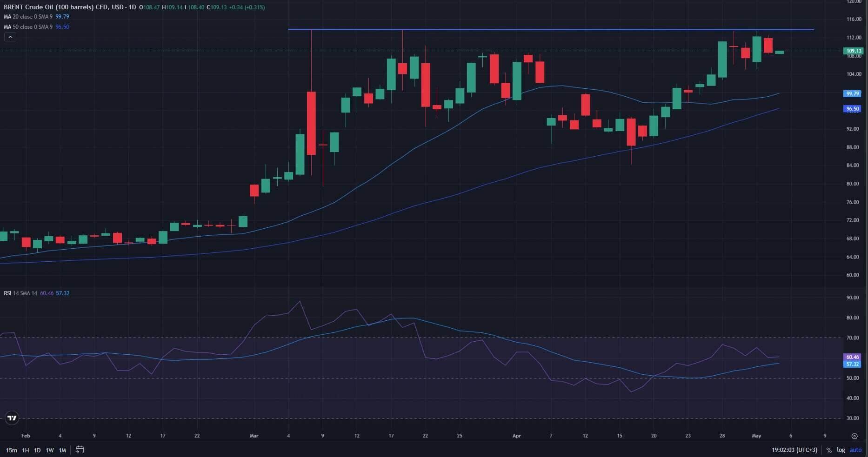Select the MA 50 indicator legend
868x457 pixels.
tap(36, 27)
